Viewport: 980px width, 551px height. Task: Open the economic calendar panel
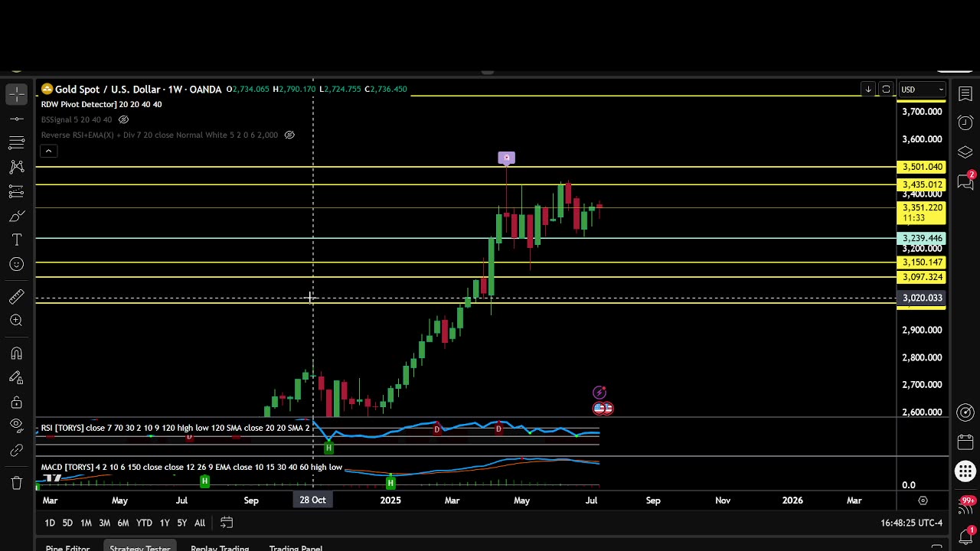click(965, 442)
